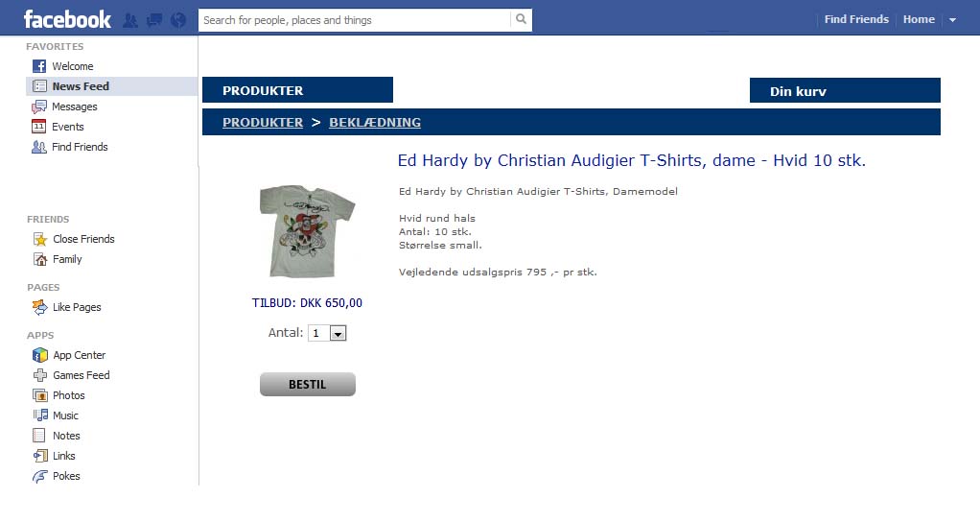Click the PRODUKTER breadcrumb link
The image size is (980, 522).
pyautogui.click(x=263, y=123)
